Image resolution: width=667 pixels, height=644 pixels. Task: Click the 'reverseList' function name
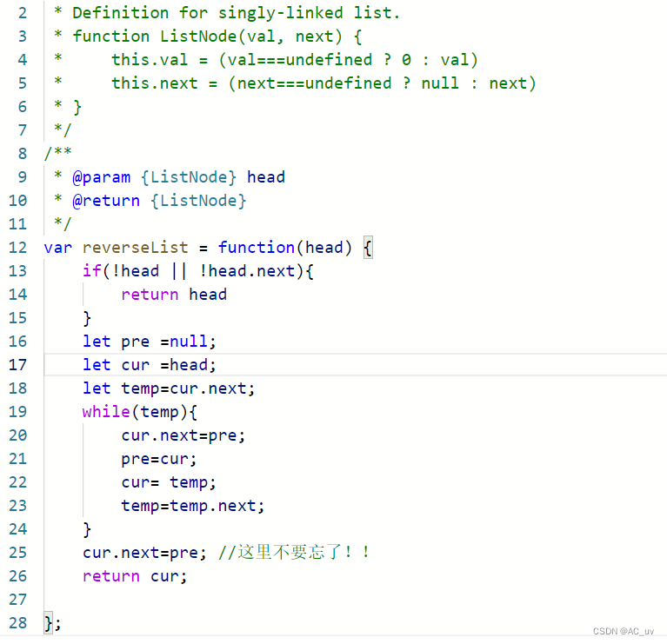[x=136, y=248]
